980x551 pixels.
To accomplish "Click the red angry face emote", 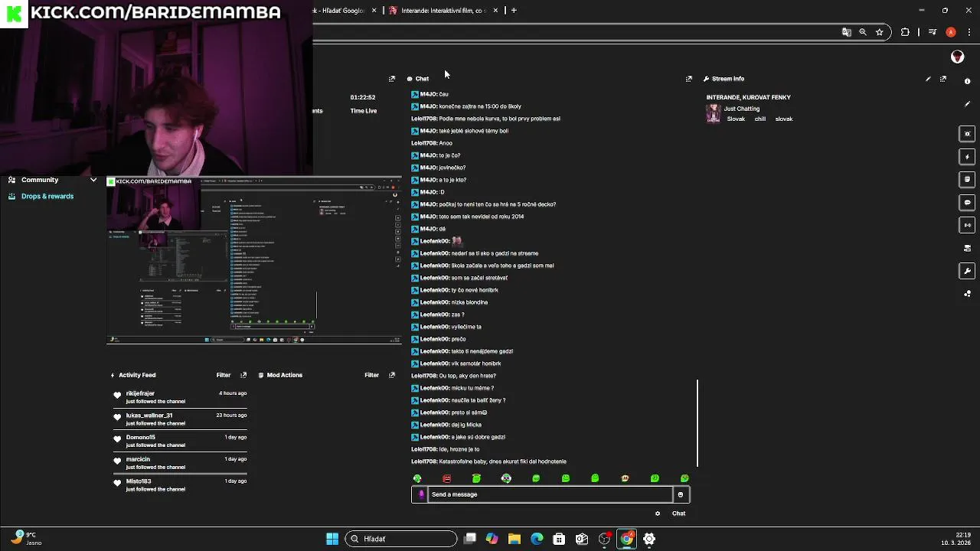I will (x=447, y=478).
